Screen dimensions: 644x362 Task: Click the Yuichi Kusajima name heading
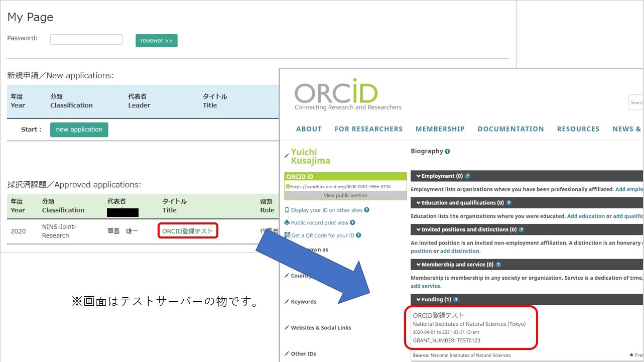pyautogui.click(x=311, y=156)
